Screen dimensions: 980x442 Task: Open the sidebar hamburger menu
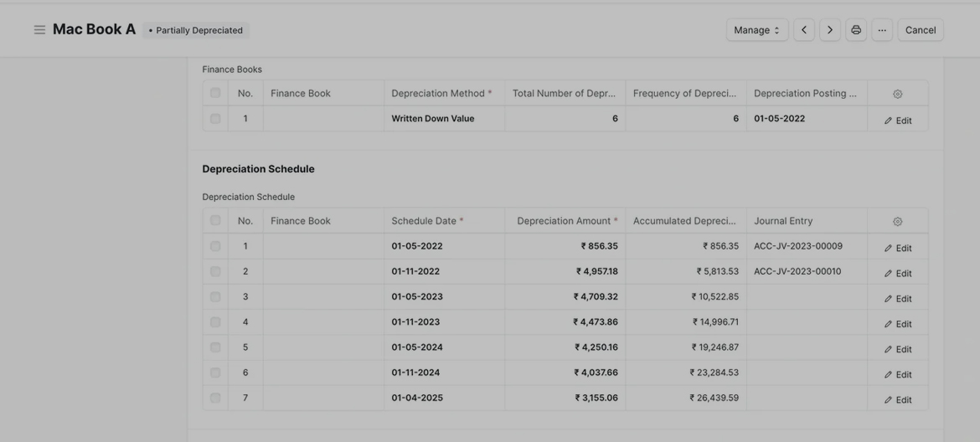point(39,30)
